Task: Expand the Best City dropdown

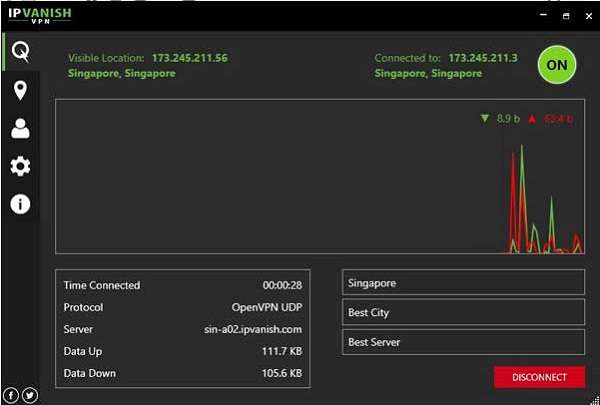Action: [x=463, y=313]
